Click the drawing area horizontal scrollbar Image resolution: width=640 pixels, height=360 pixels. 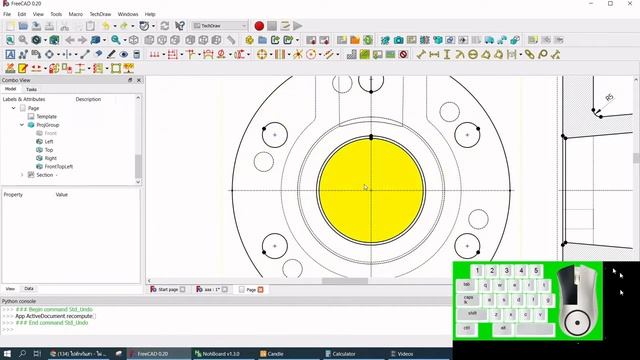344,280
